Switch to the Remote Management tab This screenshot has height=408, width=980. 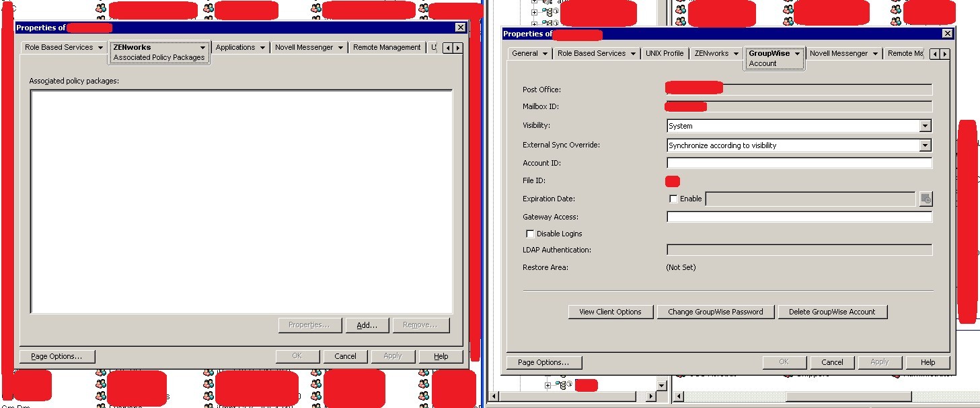pyautogui.click(x=387, y=47)
